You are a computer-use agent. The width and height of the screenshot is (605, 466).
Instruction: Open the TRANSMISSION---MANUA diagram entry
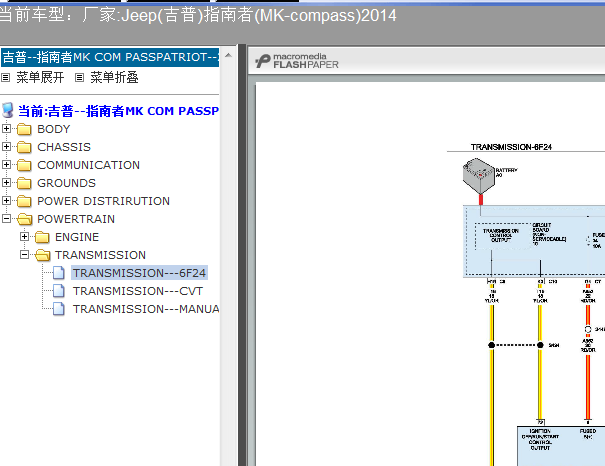tap(146, 309)
